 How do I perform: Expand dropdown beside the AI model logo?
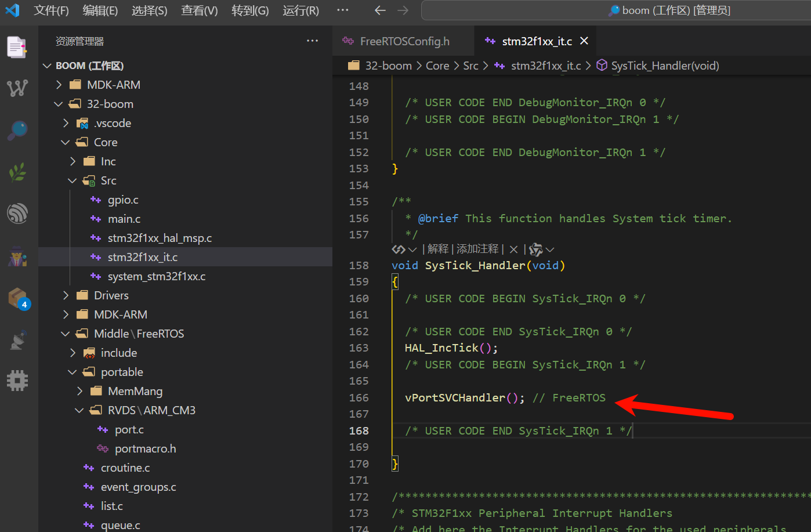[x=550, y=249]
